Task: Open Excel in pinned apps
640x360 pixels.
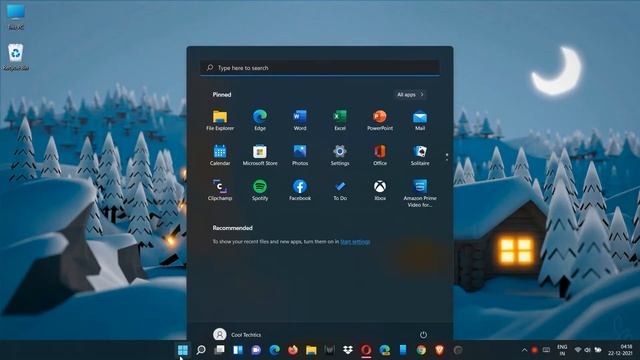Action: point(340,120)
